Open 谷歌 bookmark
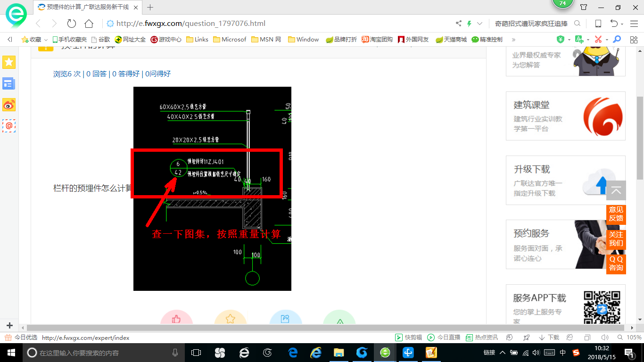The width and height of the screenshot is (644, 362). click(x=100, y=40)
